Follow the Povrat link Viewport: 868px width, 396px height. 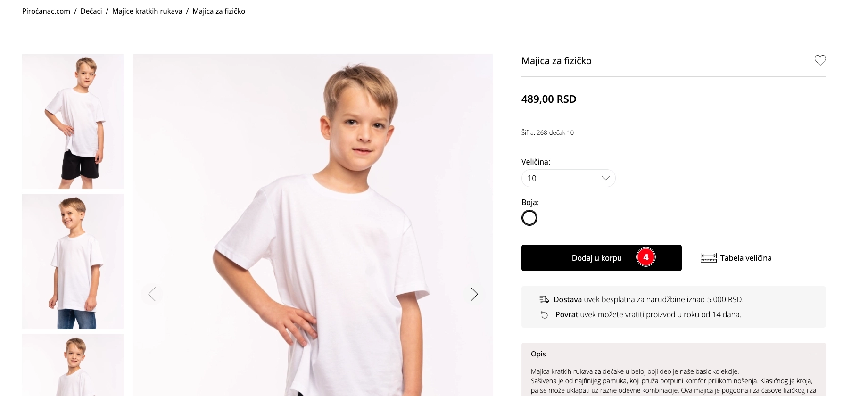coord(566,314)
